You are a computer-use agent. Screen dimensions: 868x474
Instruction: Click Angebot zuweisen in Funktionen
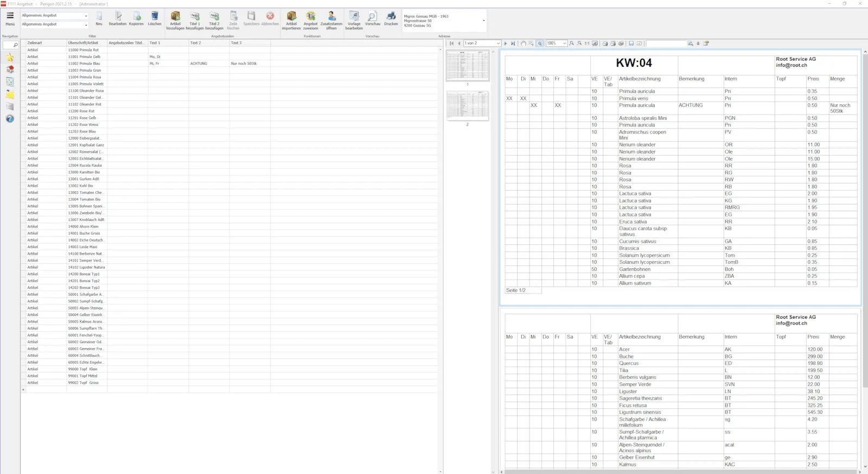(x=311, y=21)
